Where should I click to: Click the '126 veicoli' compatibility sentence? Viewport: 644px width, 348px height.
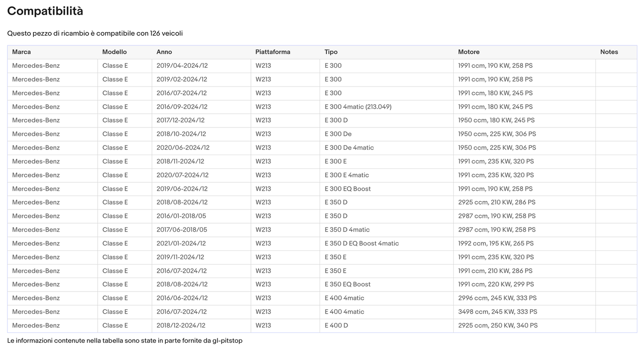click(95, 33)
